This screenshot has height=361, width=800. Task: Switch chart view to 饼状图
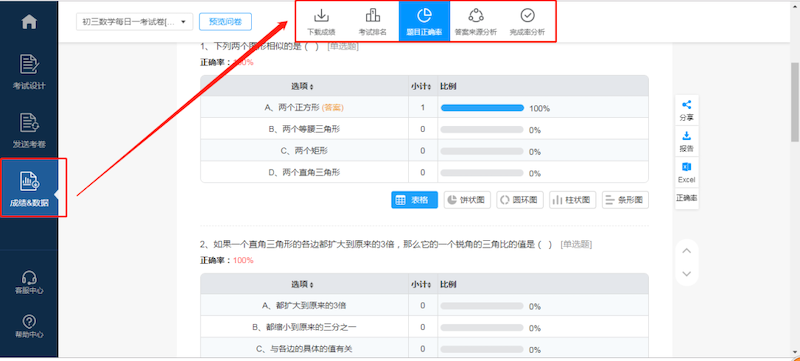[x=467, y=200]
